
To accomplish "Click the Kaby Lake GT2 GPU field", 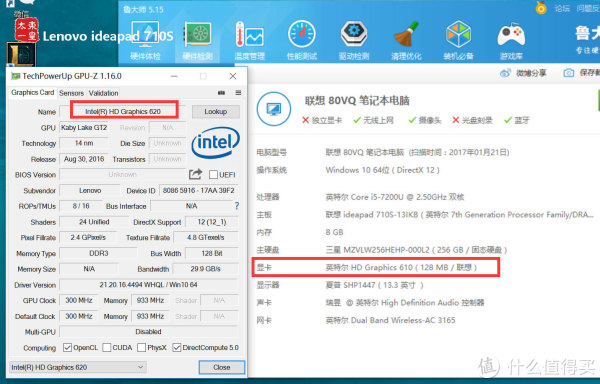I will pyautogui.click(x=84, y=127).
